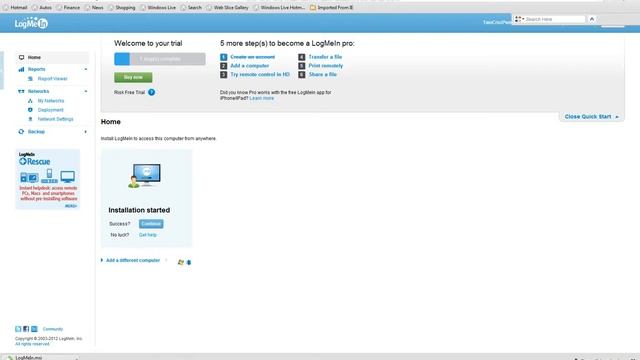Image resolution: width=640 pixels, height=360 pixels.
Task: Click the step 2 number badge
Action: [x=223, y=66]
